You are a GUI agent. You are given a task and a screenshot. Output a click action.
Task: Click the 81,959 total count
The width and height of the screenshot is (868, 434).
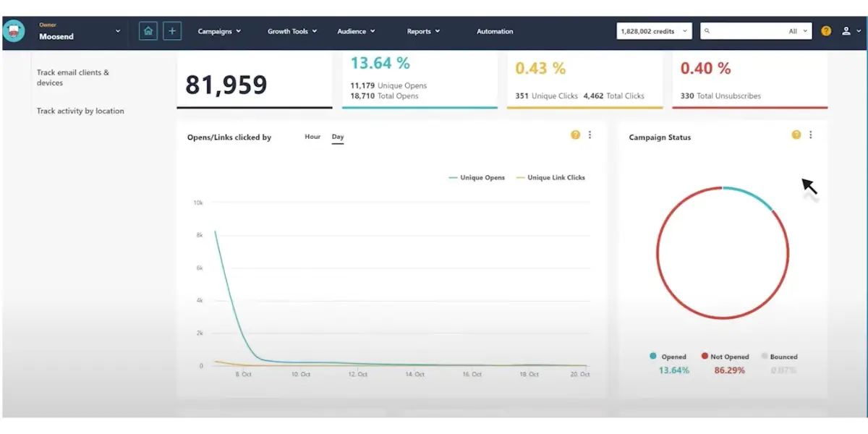[226, 85]
